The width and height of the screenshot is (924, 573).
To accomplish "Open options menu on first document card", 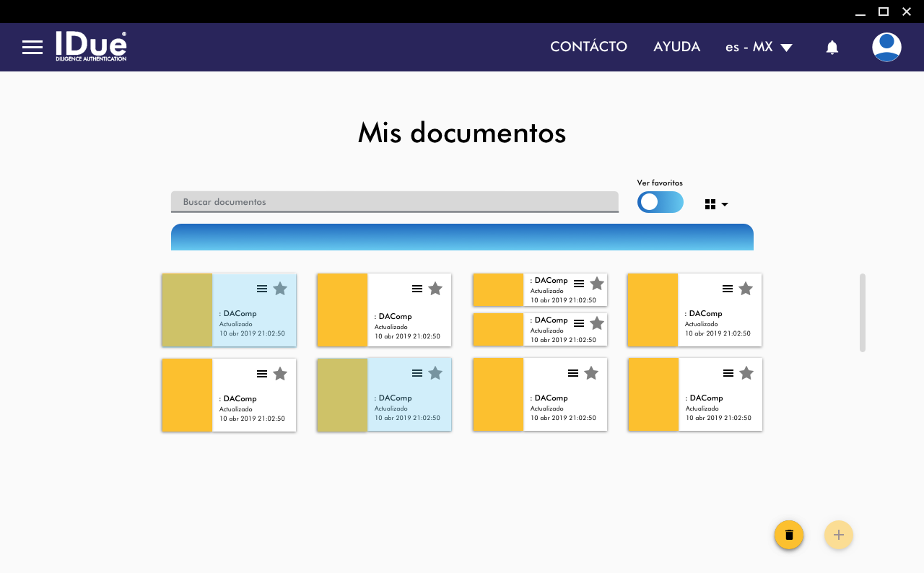I will [262, 289].
